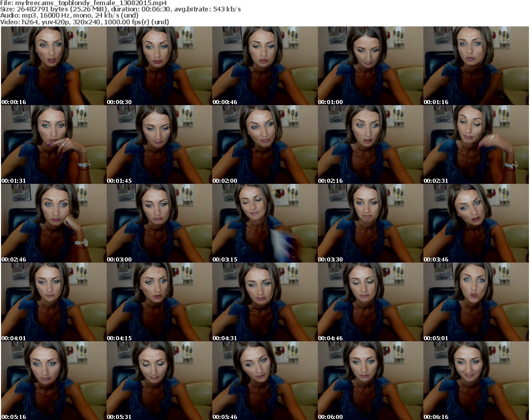Open the frame stamped 00:01:00
The width and height of the screenshot is (530, 420).
pos(371,66)
